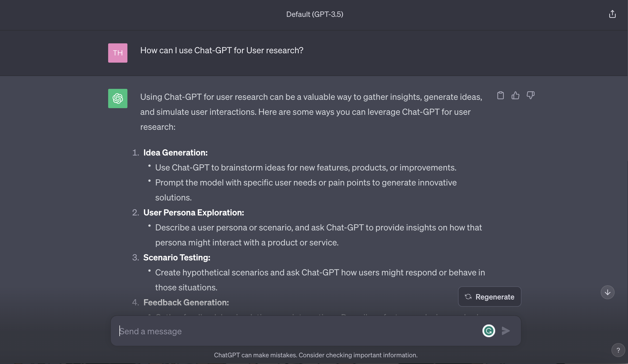
Task: Rate the response with a thumbs down
Action: (530, 96)
